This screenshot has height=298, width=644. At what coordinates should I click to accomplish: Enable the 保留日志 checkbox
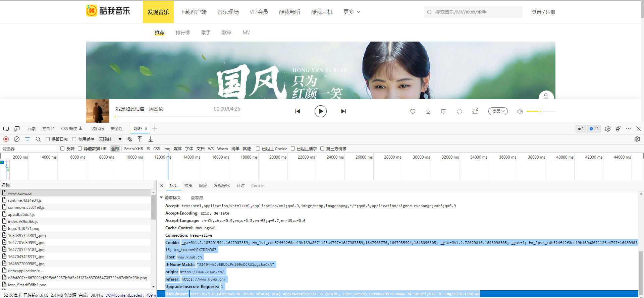coord(48,139)
